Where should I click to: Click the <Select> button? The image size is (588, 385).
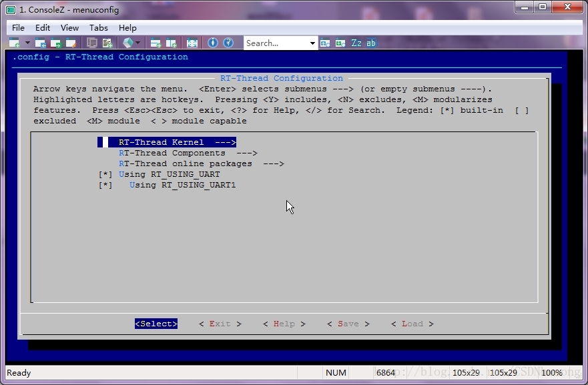click(x=156, y=324)
